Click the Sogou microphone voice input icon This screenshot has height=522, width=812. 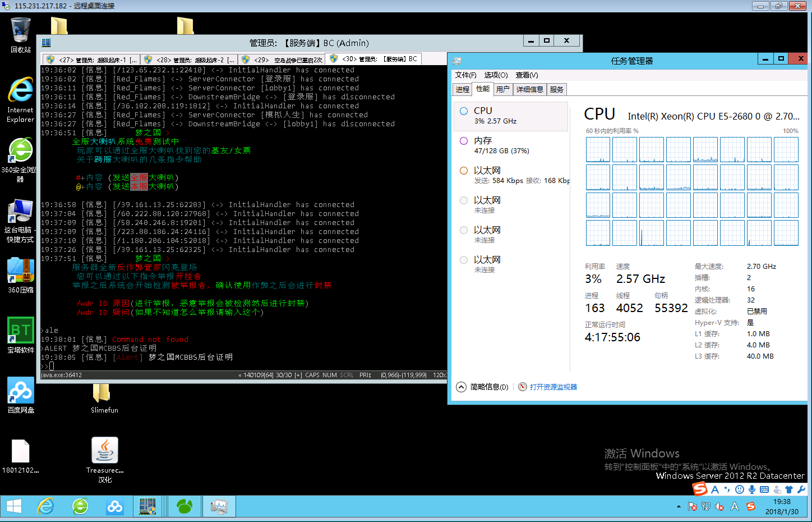tap(752, 489)
